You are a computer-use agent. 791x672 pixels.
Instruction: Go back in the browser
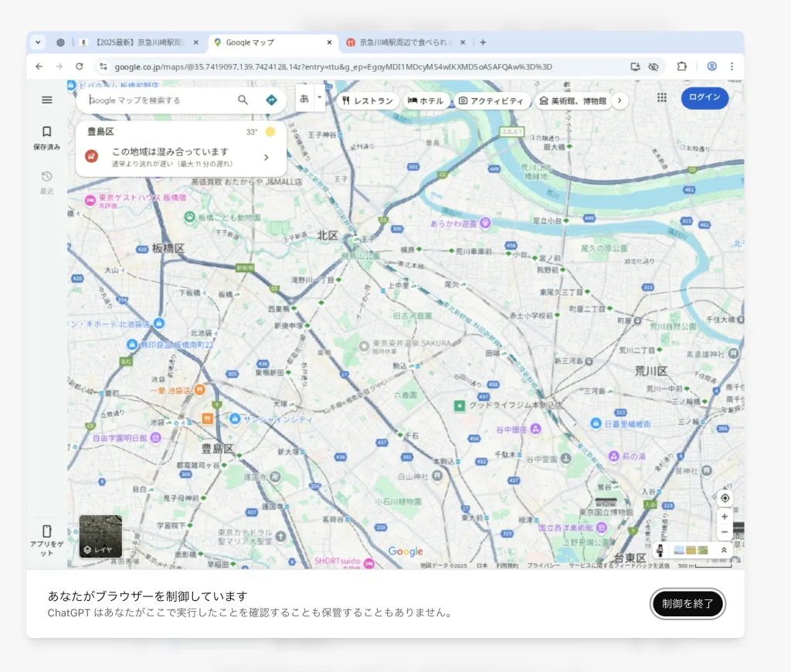(39, 66)
